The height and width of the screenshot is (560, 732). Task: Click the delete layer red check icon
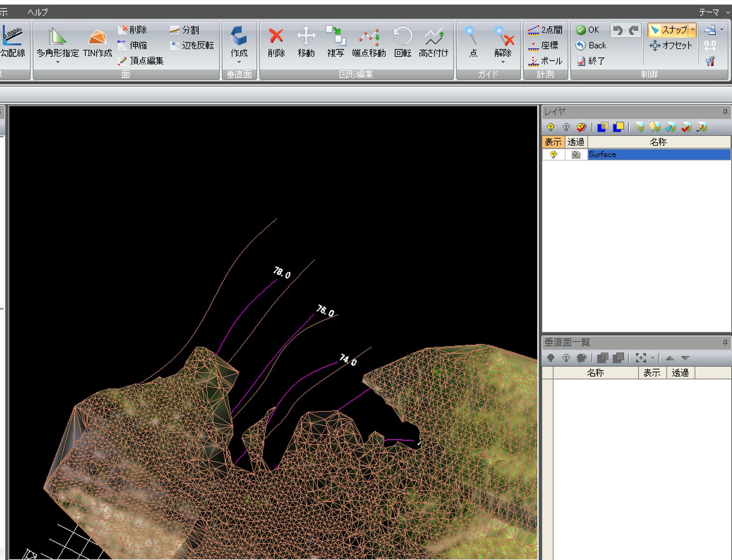pyautogui.click(x=686, y=127)
